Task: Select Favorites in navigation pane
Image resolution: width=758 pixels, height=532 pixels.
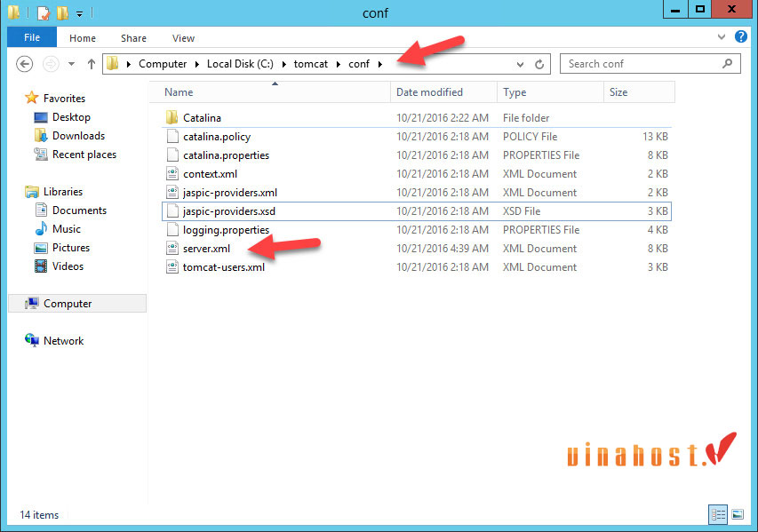Action: click(64, 98)
